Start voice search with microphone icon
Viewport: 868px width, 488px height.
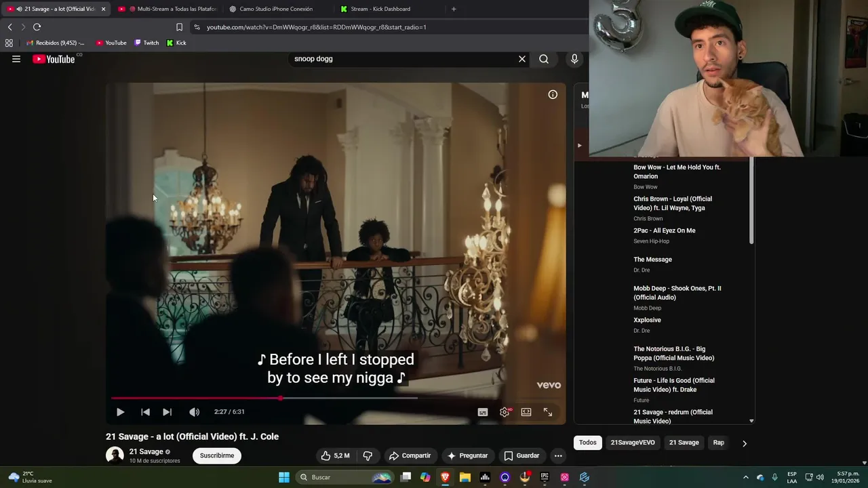tap(574, 59)
